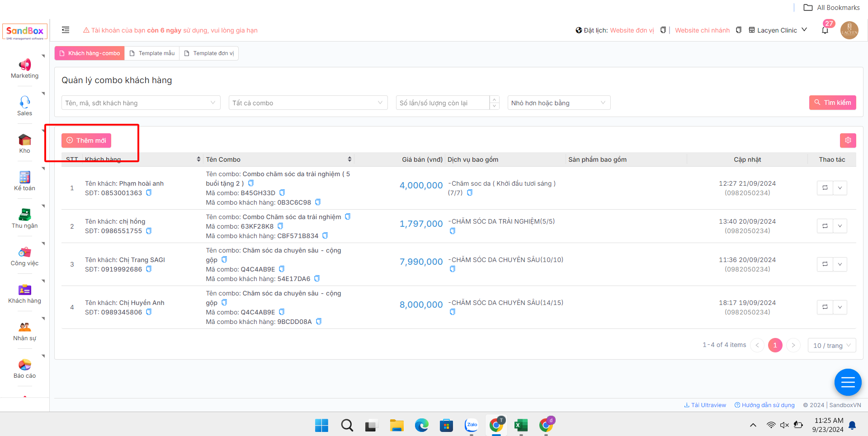
Task: Increase the Số lần/số lượng còn lại value
Action: [495, 99]
